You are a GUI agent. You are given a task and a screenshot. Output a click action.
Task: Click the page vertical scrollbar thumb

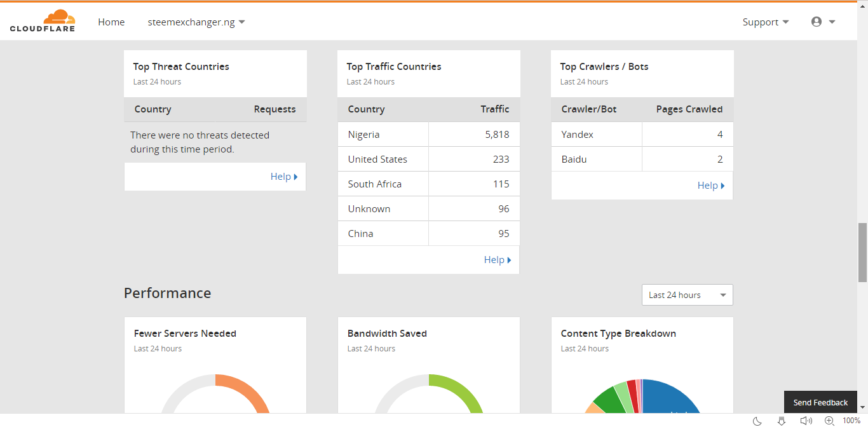862,252
